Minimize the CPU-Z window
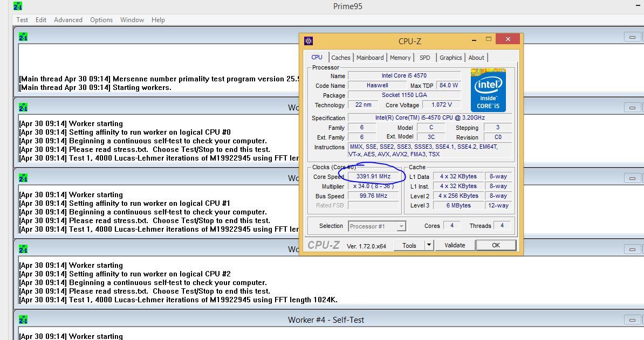The width and height of the screenshot is (644, 340). [474, 40]
